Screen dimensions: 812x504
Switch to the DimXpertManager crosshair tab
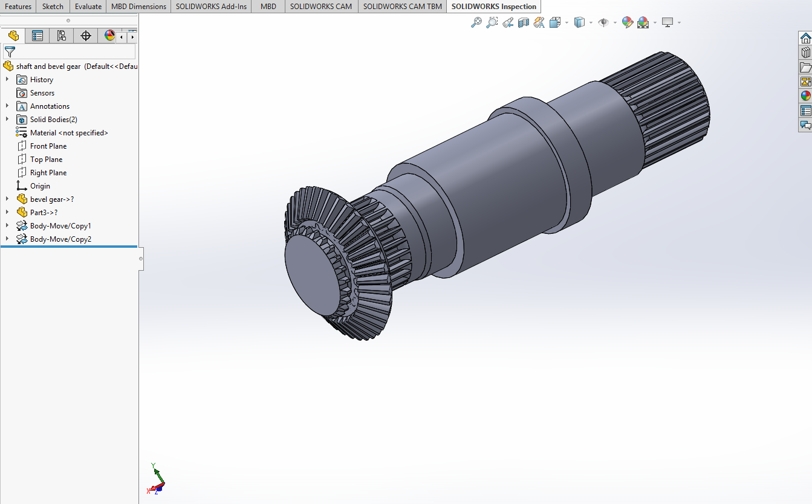86,36
